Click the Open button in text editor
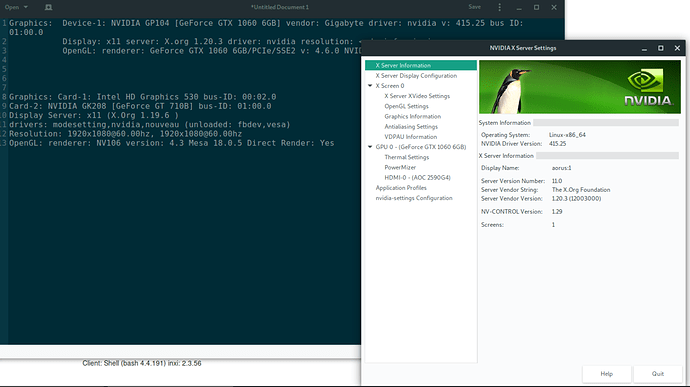Screen dimensions: 690x387 [12, 7]
